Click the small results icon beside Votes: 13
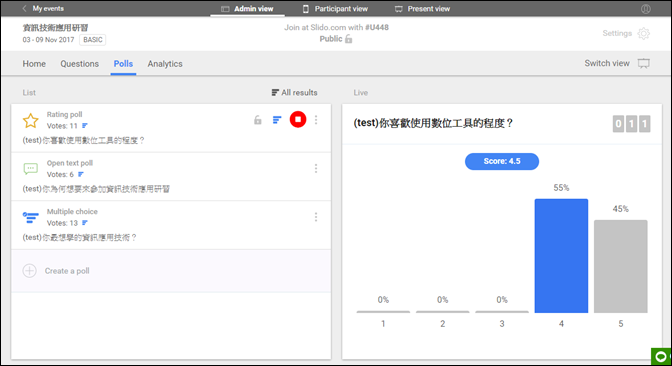Image resolution: width=672 pixels, height=366 pixels. (x=85, y=222)
